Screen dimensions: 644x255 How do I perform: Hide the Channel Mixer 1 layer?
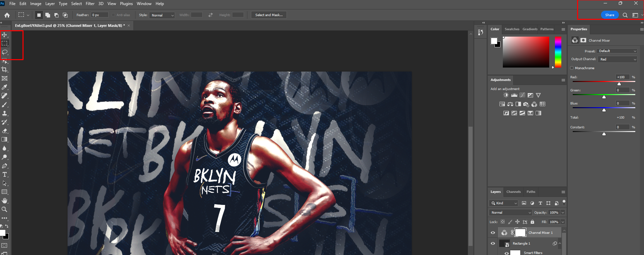[493, 232]
